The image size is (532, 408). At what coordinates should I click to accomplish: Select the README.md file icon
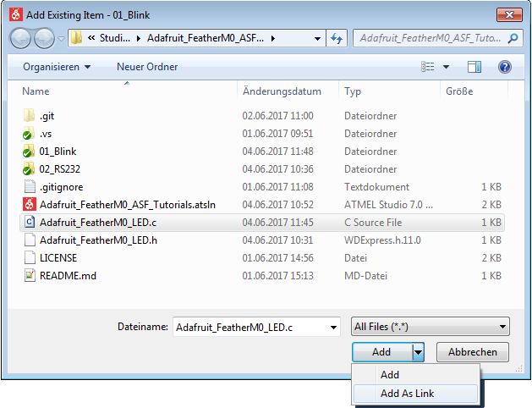(30, 275)
